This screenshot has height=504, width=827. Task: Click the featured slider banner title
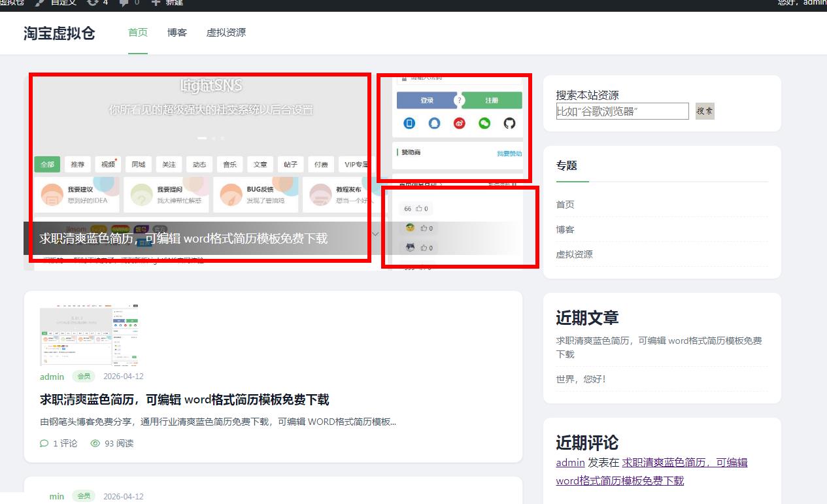[x=183, y=239]
